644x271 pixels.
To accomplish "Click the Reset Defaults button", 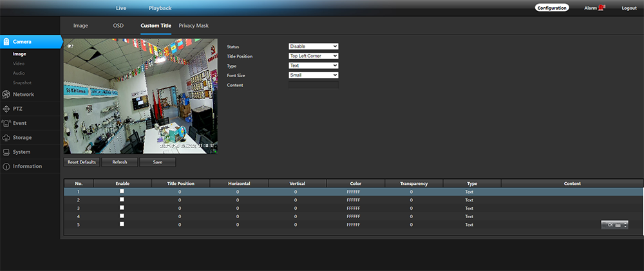I will click(x=82, y=162).
